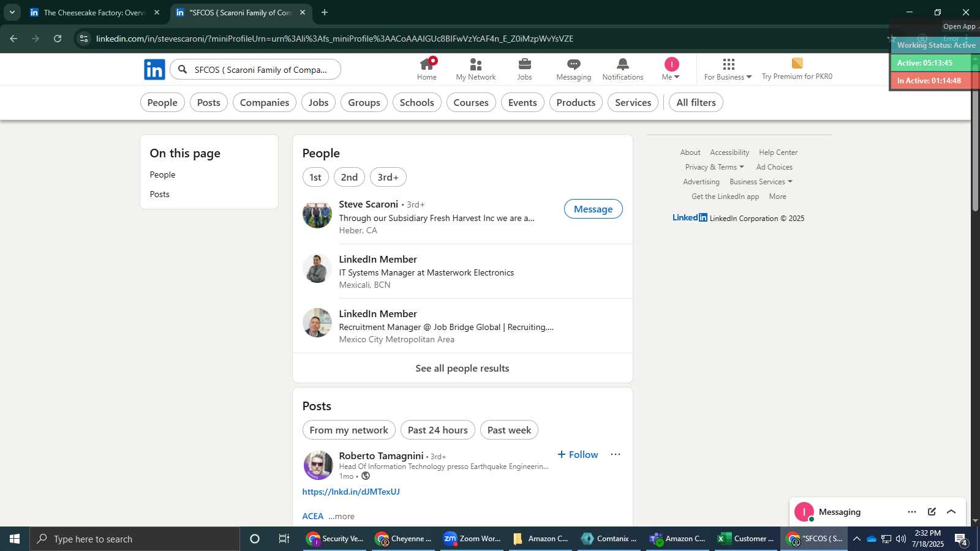This screenshot has width=980, height=551.
Task: Expand Privacy & Terms dropdown
Action: click(x=714, y=167)
